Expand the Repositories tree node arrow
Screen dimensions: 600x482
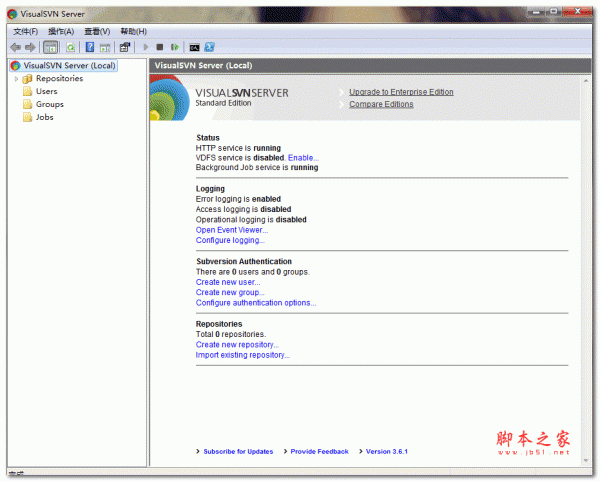point(16,79)
